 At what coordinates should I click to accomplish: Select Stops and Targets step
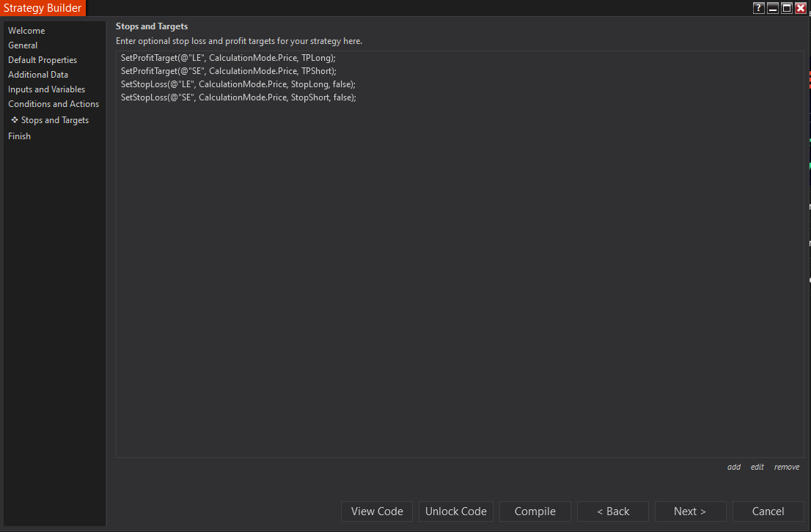point(55,120)
